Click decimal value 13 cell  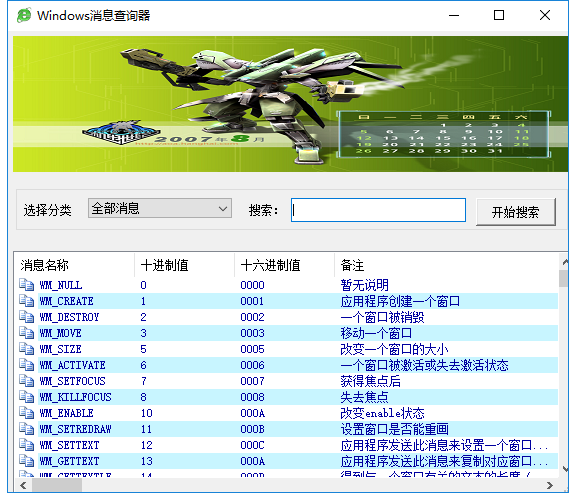(147, 461)
